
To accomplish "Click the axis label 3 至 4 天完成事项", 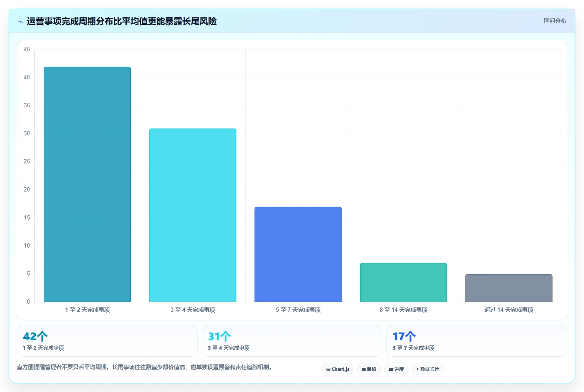I will coord(193,310).
